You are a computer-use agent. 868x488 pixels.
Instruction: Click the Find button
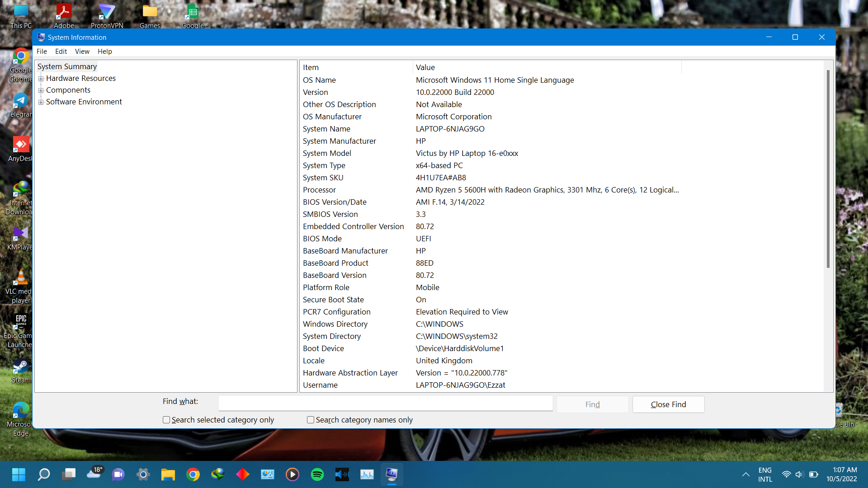tap(592, 404)
